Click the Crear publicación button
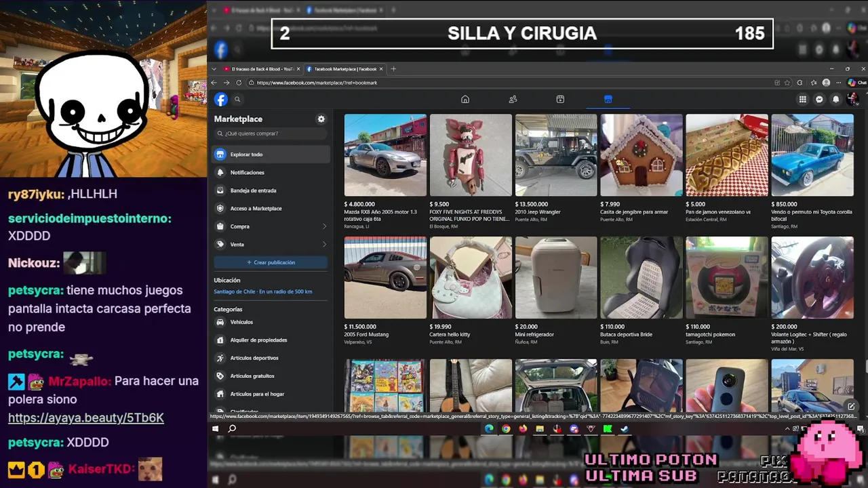 point(271,262)
